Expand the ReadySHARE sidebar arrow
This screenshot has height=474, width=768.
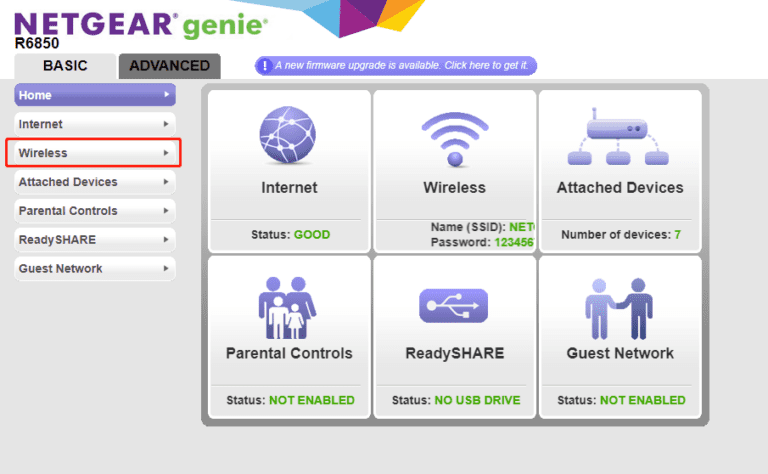tap(166, 240)
